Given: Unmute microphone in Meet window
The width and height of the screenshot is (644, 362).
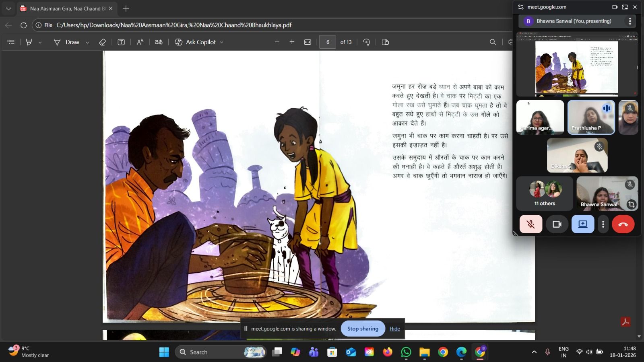Looking at the screenshot, I should click(531, 224).
